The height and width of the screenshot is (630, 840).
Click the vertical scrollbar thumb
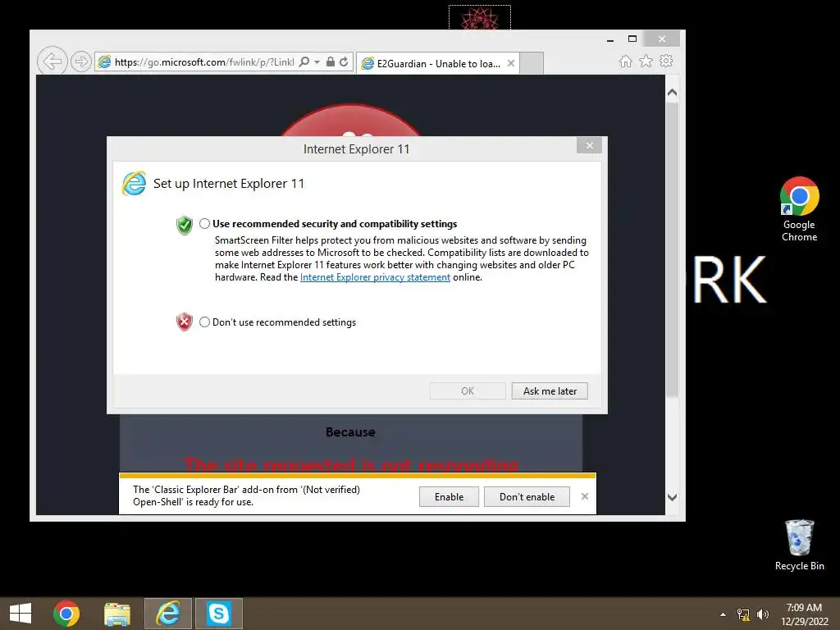point(673,249)
